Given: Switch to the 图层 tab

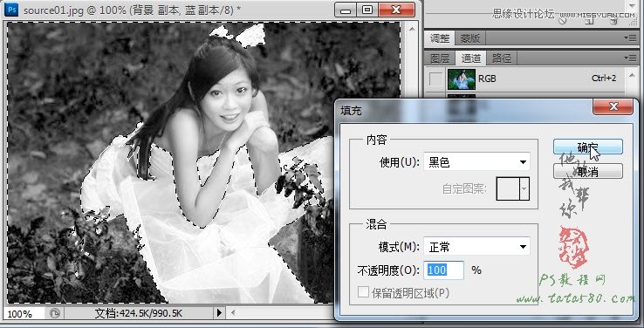Looking at the screenshot, I should (x=440, y=58).
